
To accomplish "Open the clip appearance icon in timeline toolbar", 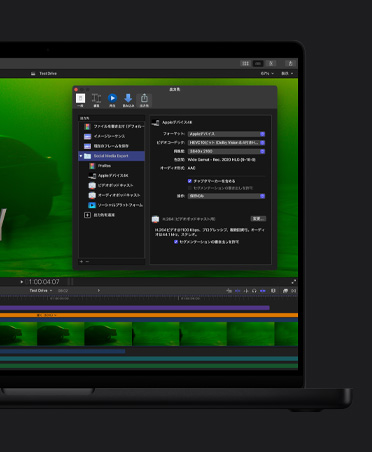I will point(273,291).
